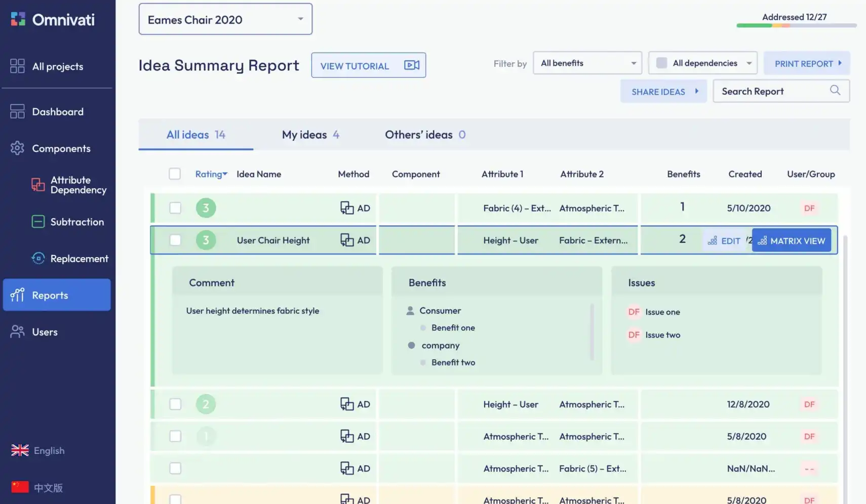Click the 'company' benefit group
Viewport: 866px width, 504px height.
point(440,345)
